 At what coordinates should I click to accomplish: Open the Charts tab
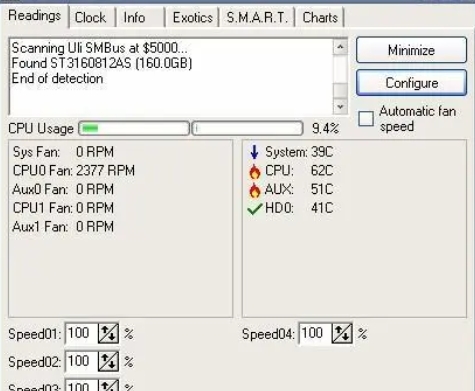tap(320, 17)
